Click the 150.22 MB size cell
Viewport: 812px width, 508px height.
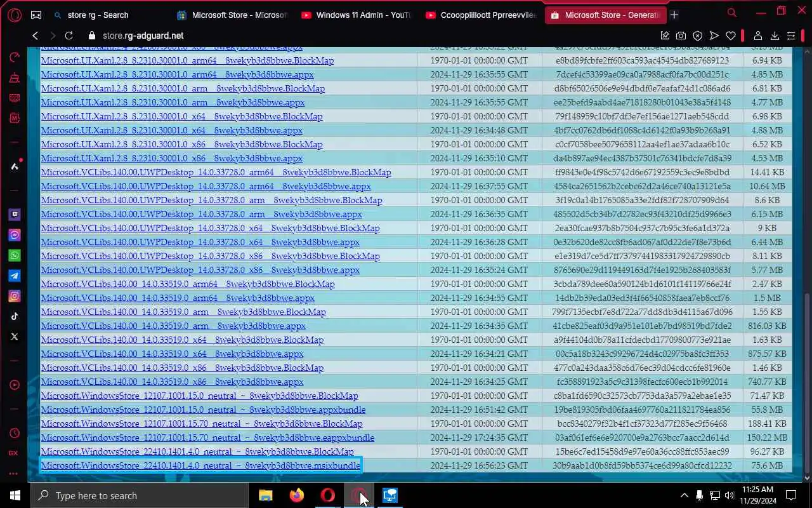pos(768,438)
